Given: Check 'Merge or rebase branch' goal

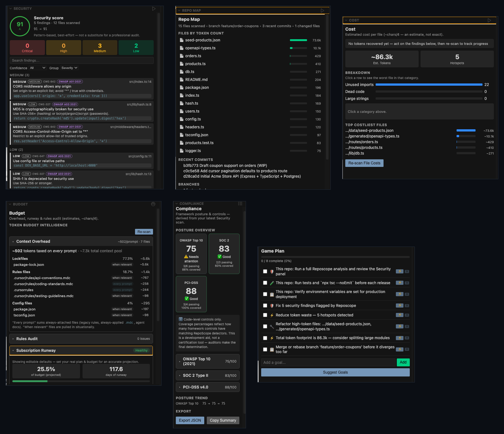Looking at the screenshot, I should tap(265, 349).
